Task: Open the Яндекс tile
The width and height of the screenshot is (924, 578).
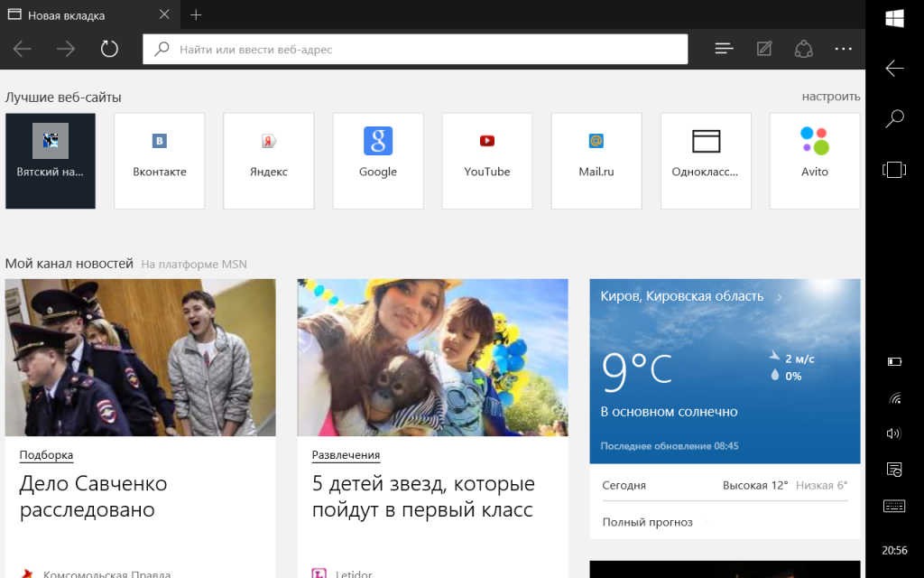Action: click(269, 161)
